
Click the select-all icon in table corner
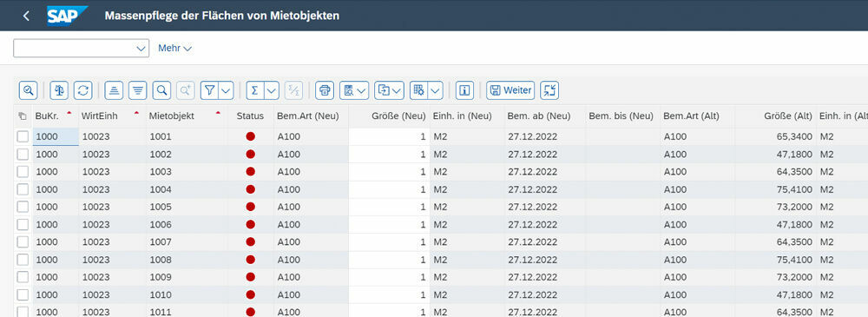pos(23,116)
